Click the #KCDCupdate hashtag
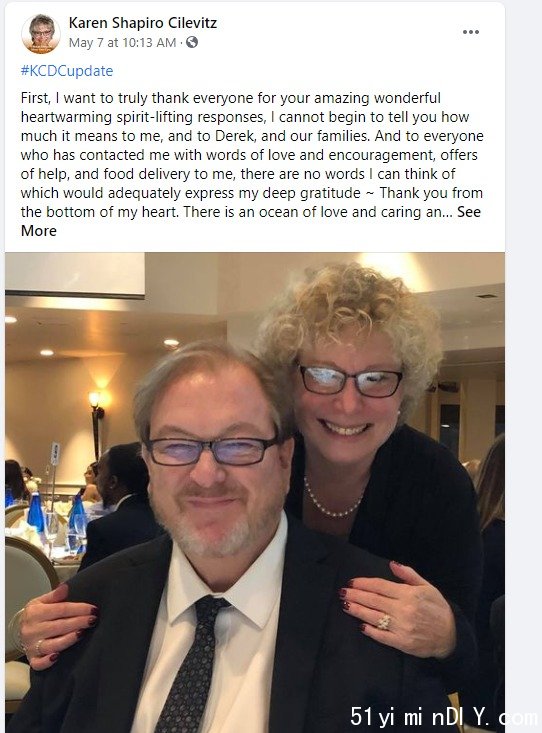Image resolution: width=542 pixels, height=733 pixels. pos(67,71)
